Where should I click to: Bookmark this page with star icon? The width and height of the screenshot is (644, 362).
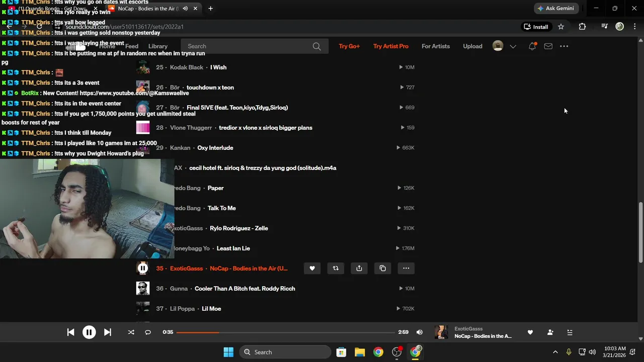click(x=561, y=27)
